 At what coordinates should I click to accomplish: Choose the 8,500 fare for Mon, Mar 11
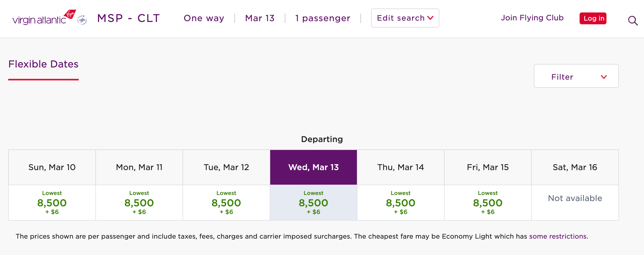(139, 202)
